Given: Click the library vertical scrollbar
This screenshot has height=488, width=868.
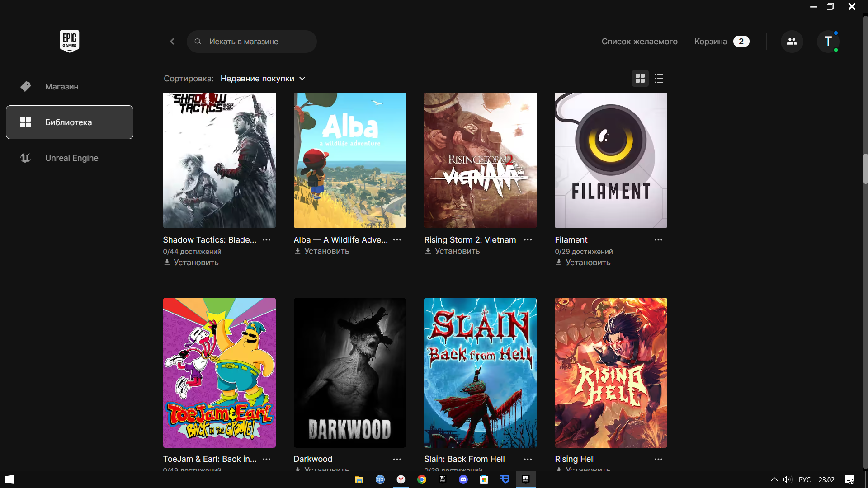Looking at the screenshot, I should pos(865,169).
